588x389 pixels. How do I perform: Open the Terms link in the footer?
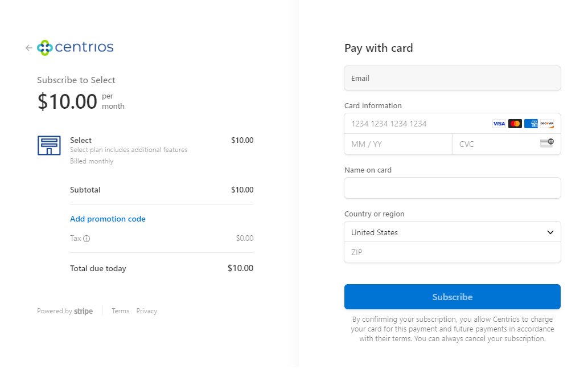pyautogui.click(x=120, y=311)
